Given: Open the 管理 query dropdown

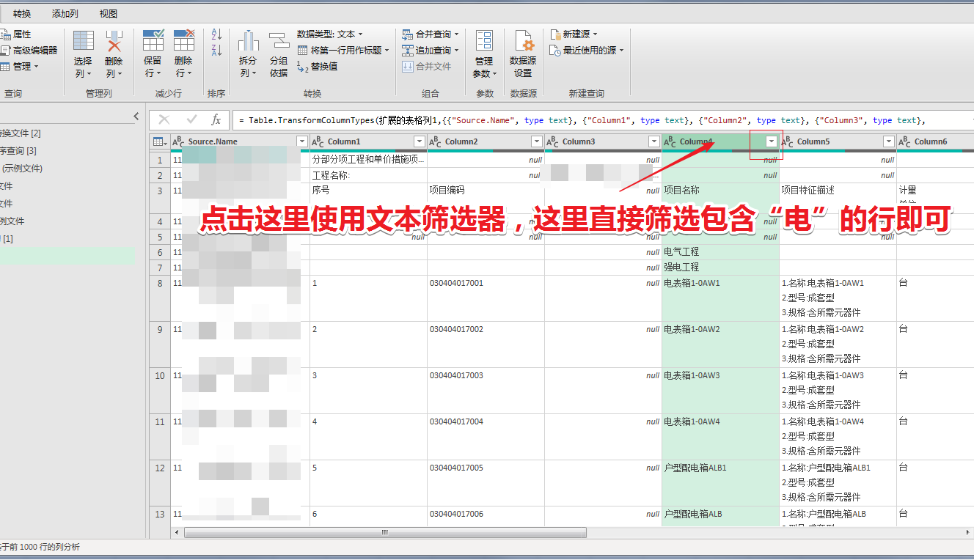Looking at the screenshot, I should click(20, 67).
